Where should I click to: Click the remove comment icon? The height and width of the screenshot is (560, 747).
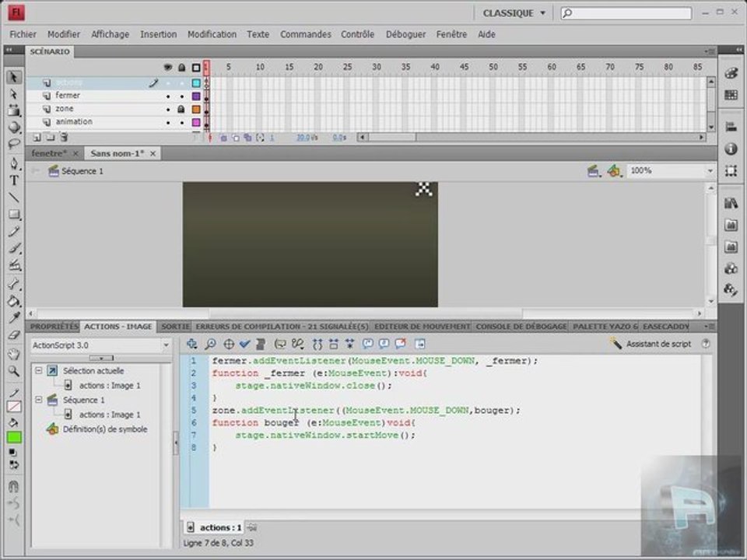pyautogui.click(x=400, y=344)
